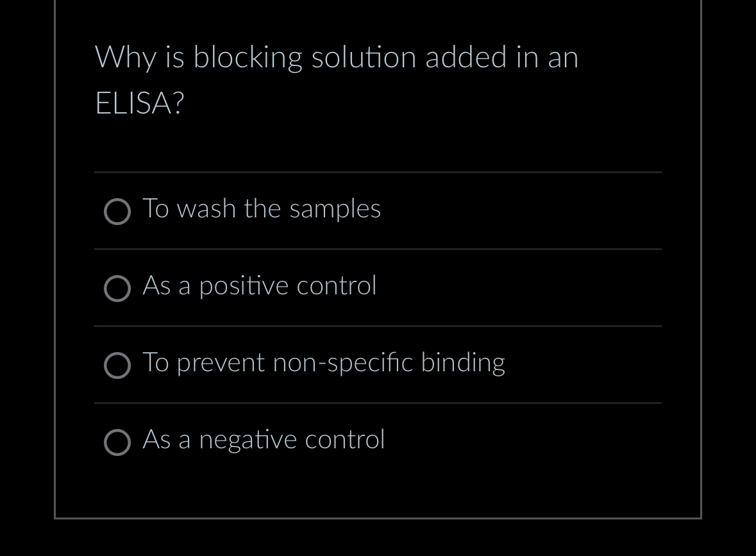This screenshot has width=756, height=556.
Task: Pick "As a negative control" radio button
Action: point(117,442)
